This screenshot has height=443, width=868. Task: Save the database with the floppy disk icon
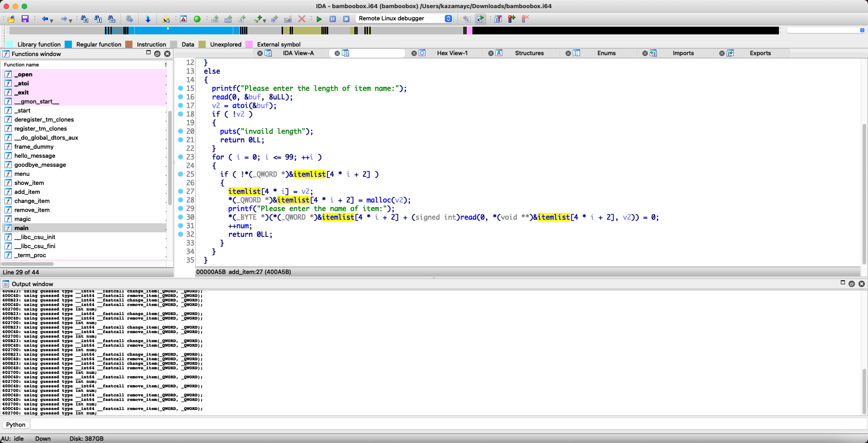tap(25, 19)
